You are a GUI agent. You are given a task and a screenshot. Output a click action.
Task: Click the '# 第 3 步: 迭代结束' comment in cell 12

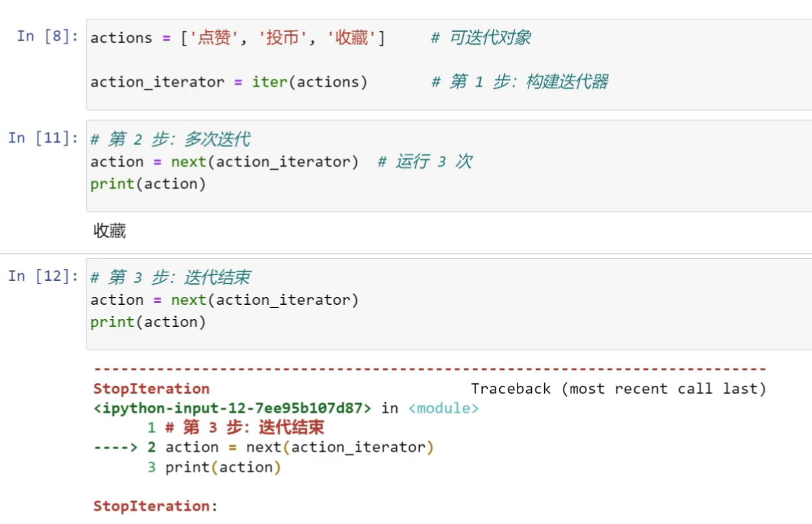[x=170, y=278]
